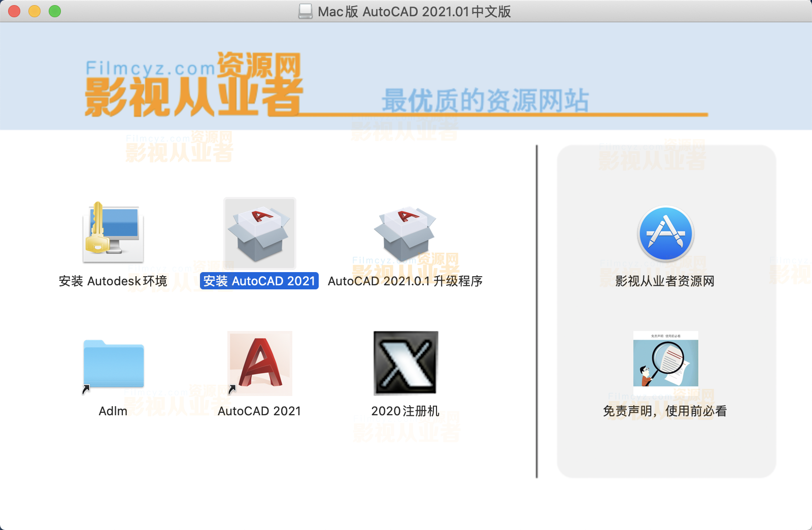Click the window title Mac版 AutoCAD 2021.01中文版
812x530 pixels.
[x=414, y=11]
